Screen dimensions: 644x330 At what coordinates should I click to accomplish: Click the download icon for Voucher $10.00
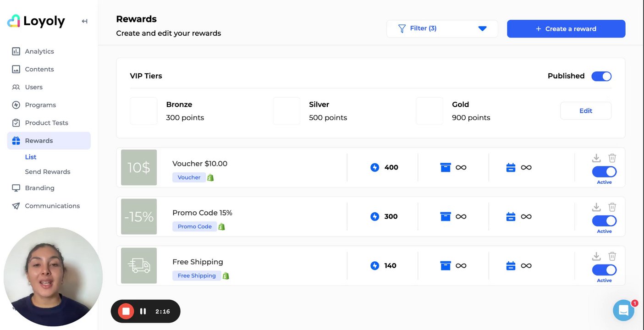(596, 158)
